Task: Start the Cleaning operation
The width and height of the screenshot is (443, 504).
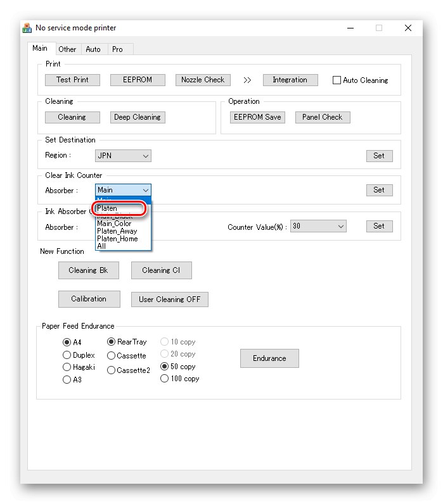Action: pyautogui.click(x=72, y=117)
